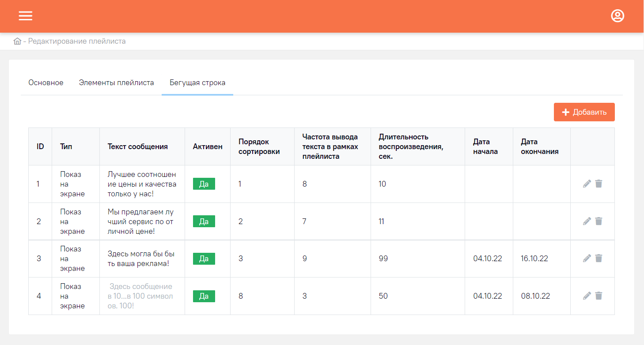Click Редактирование плейлиста breadcrumb text
The width and height of the screenshot is (644, 345).
77,41
